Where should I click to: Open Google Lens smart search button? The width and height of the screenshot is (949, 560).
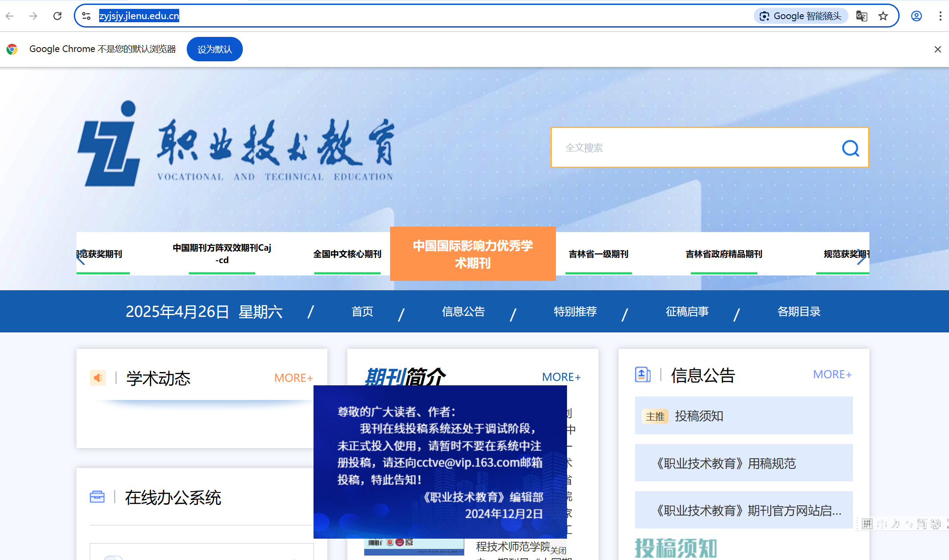(800, 16)
